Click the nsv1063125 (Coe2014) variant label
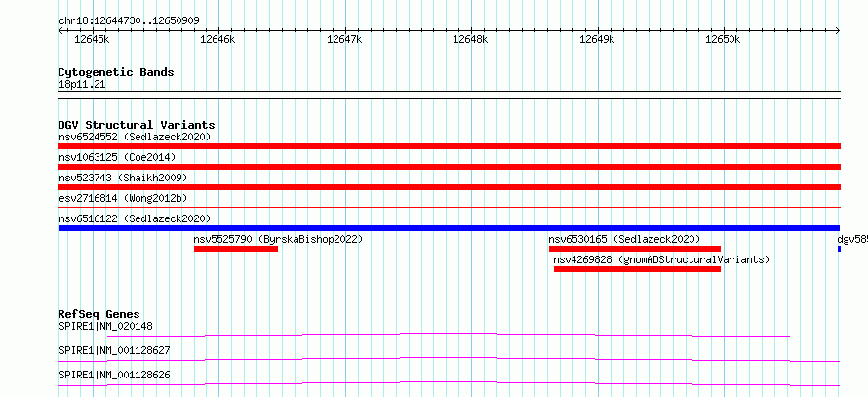This screenshot has width=868, height=397. (117, 157)
